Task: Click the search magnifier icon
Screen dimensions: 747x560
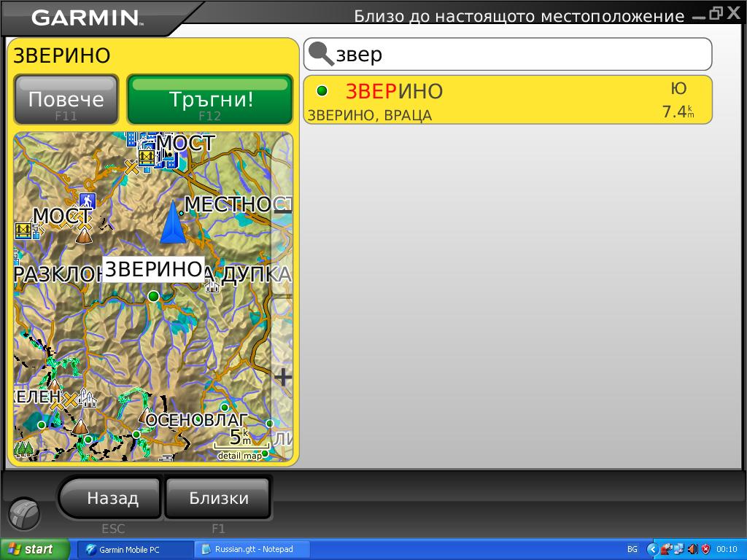Action: pyautogui.click(x=320, y=54)
